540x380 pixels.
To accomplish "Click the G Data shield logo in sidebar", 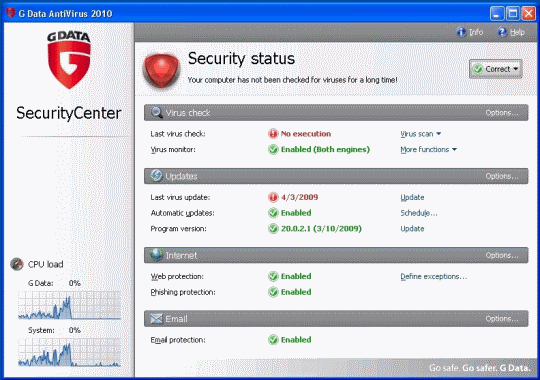I will pos(69,60).
